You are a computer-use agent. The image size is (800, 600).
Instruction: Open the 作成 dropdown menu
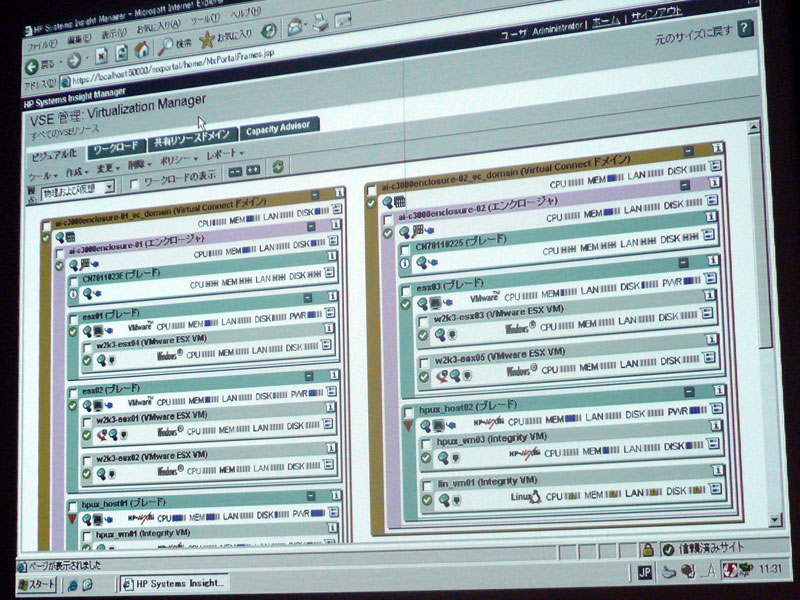[77, 172]
